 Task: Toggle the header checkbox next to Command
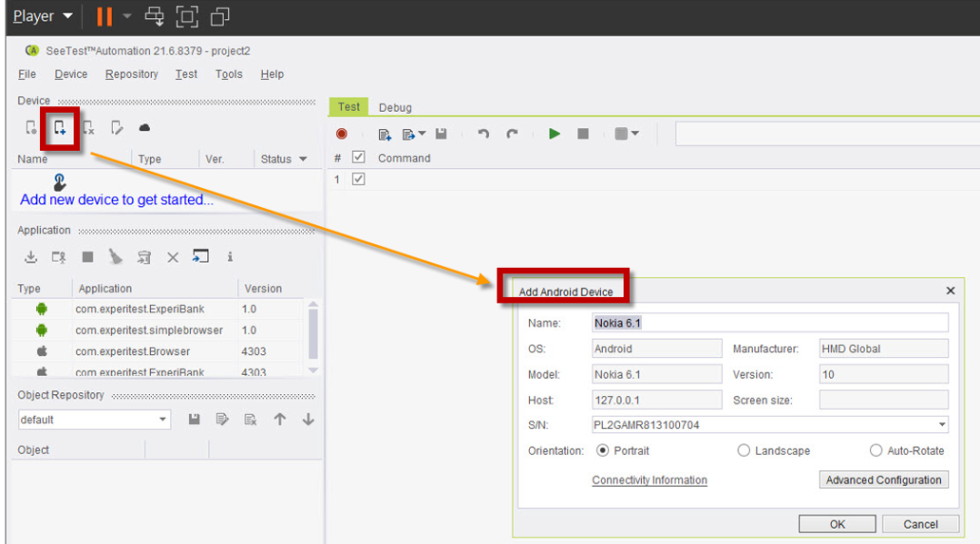click(358, 158)
